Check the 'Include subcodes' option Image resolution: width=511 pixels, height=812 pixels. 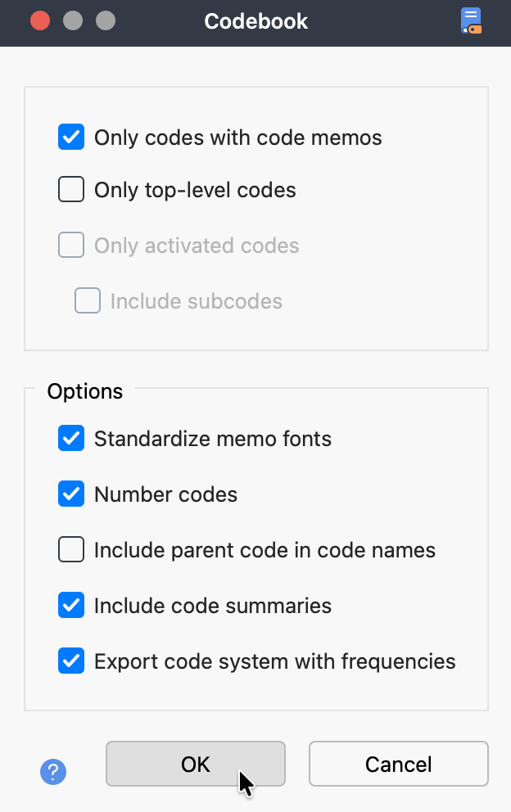88,300
